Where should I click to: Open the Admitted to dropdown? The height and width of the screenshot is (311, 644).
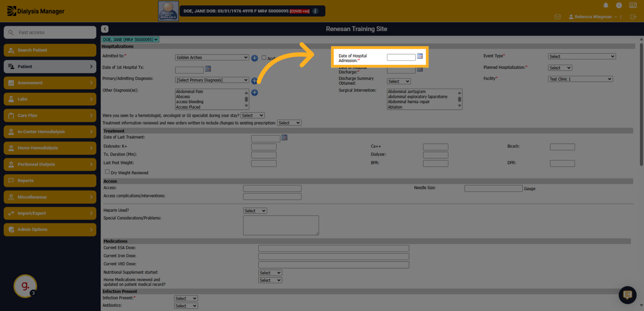pos(212,57)
